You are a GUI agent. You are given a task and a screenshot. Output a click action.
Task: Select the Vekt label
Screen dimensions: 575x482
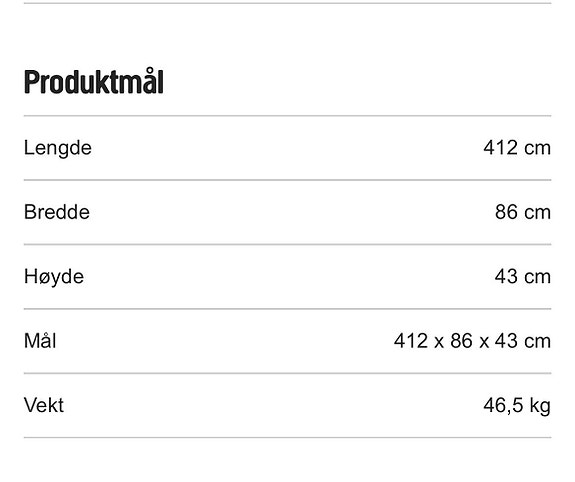44,405
